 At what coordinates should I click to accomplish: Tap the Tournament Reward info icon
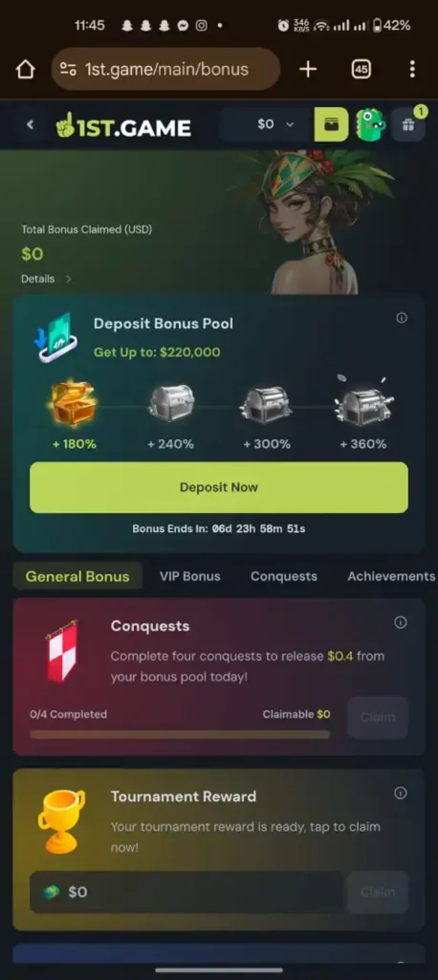401,792
